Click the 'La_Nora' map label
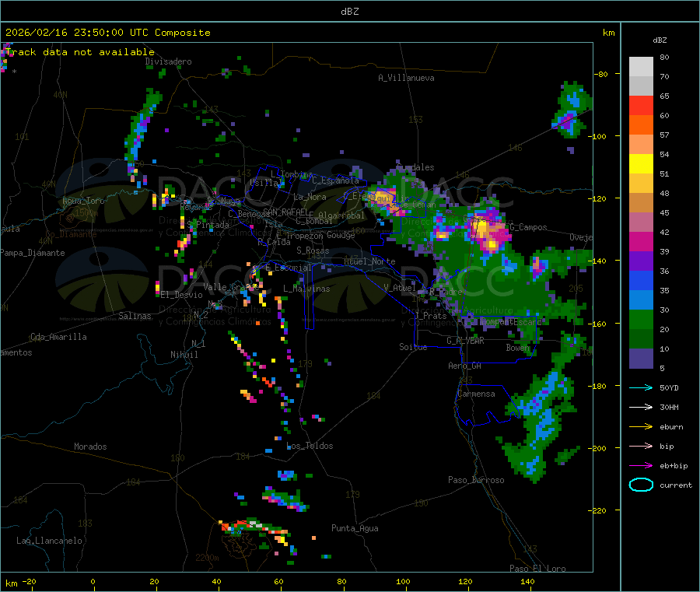Viewport: 700px width, 592px height. (310, 197)
